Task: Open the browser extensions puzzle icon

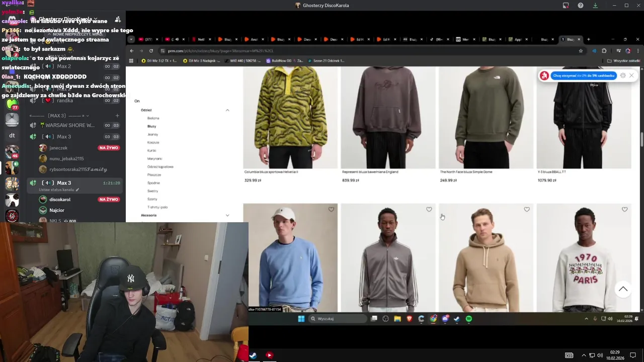Action: pos(604,51)
